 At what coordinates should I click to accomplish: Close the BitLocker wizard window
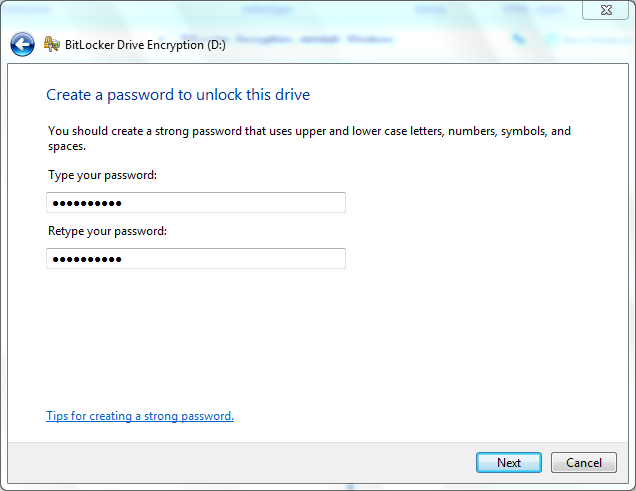click(x=606, y=10)
